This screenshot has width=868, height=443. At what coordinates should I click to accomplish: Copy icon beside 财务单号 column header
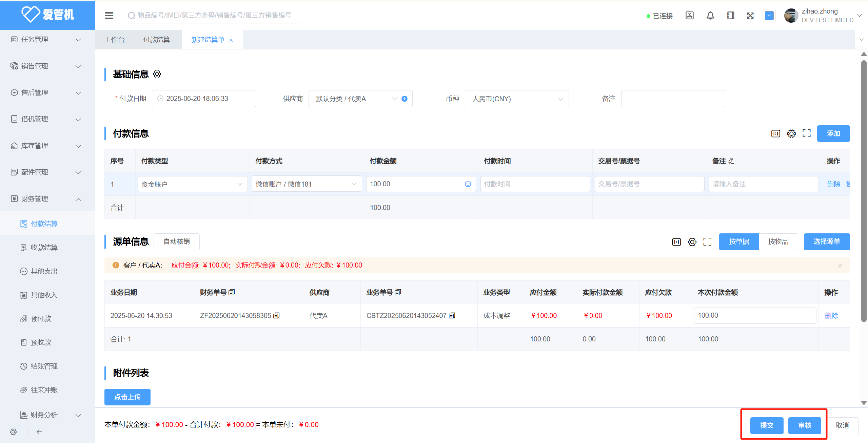point(232,292)
